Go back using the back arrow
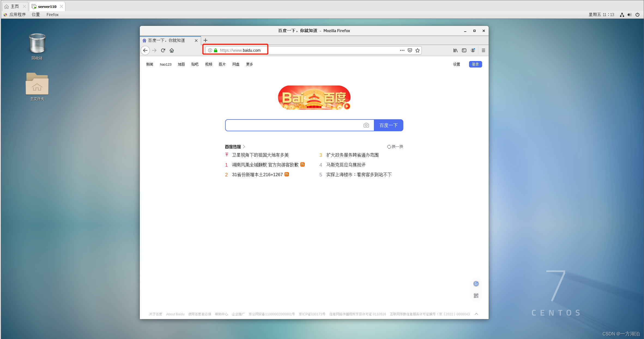 tap(145, 50)
